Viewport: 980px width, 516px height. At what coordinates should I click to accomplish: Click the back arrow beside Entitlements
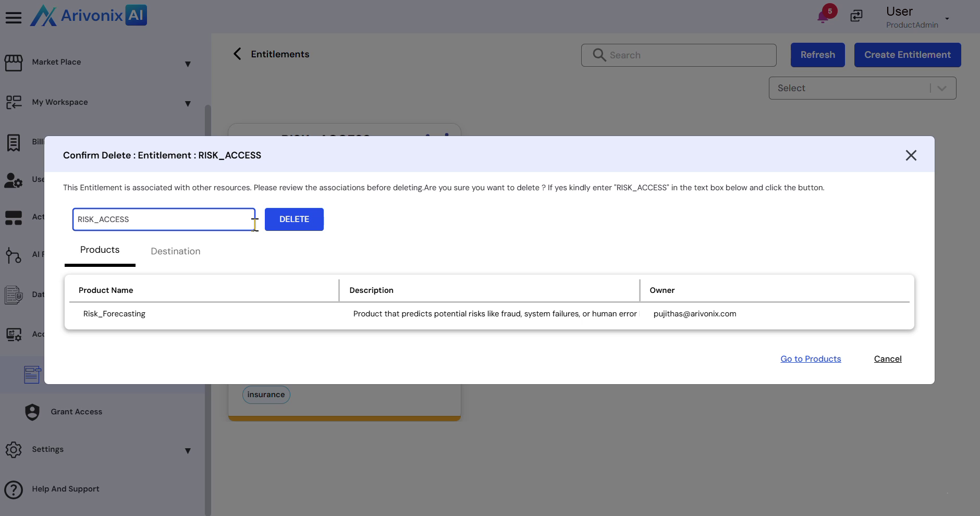click(237, 54)
